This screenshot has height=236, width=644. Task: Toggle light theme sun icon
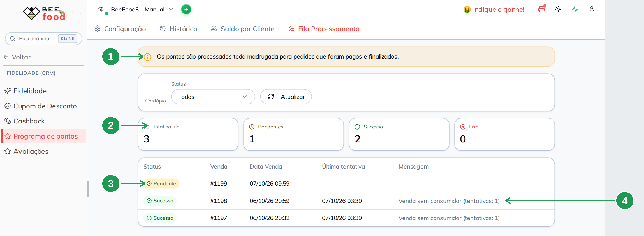click(x=558, y=9)
